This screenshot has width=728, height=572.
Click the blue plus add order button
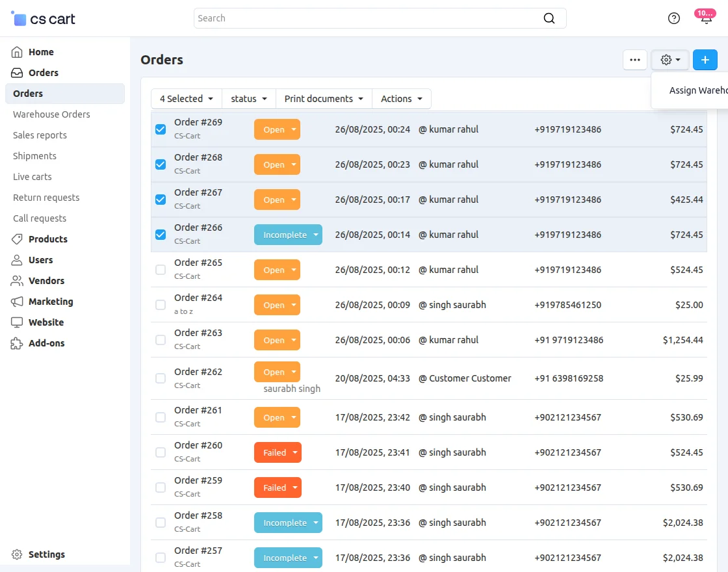(x=705, y=60)
